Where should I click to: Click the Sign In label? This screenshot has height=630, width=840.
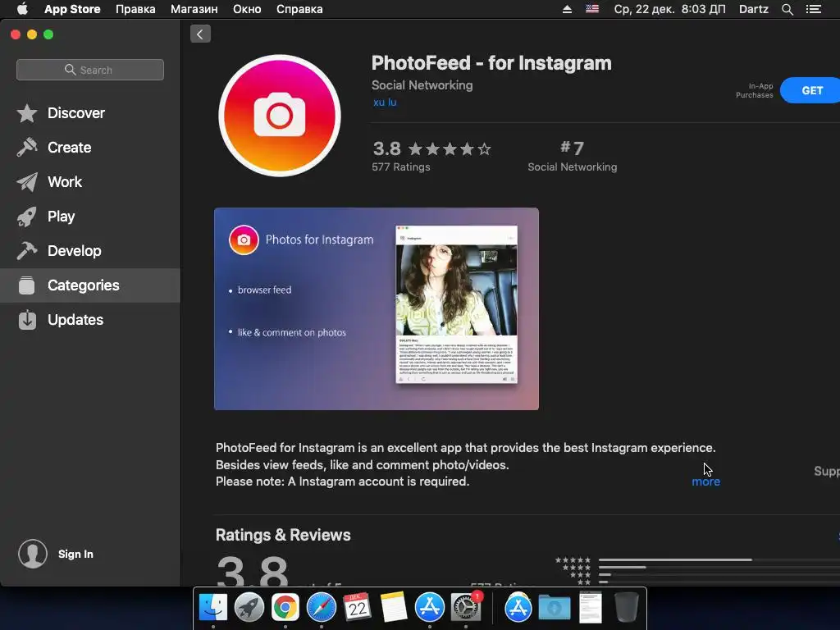75,555
